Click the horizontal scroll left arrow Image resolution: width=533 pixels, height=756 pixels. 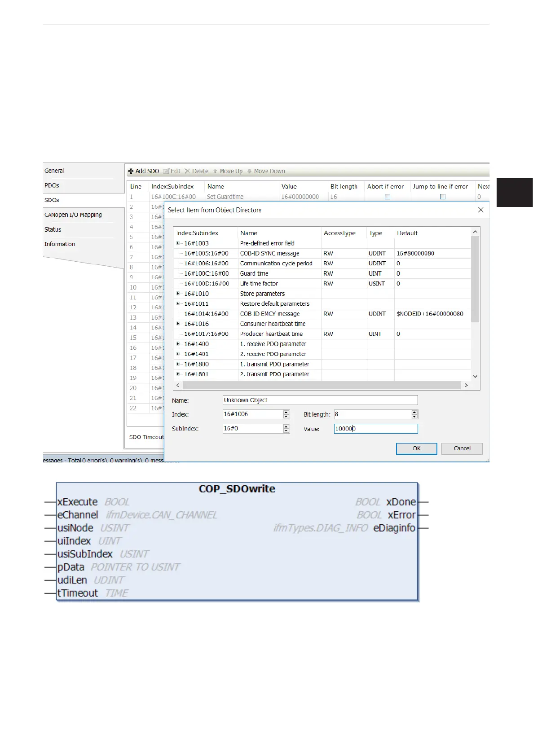coord(178,385)
